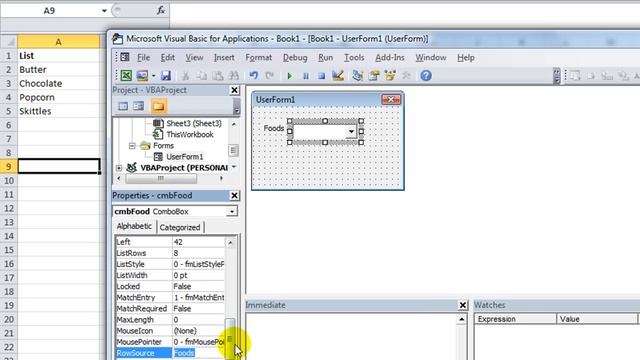640x360 pixels.
Task: Collapse the Forms folder in project tree
Action: tap(132, 146)
